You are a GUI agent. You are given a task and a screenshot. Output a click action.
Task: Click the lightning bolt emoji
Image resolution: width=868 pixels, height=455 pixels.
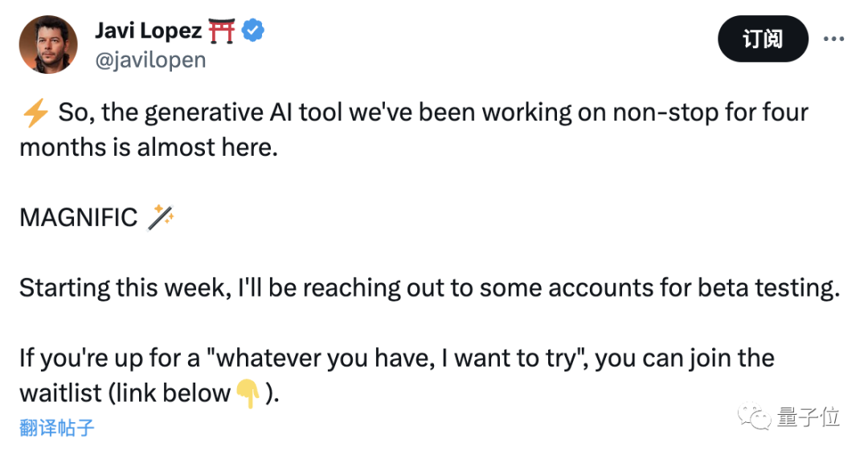point(35,113)
